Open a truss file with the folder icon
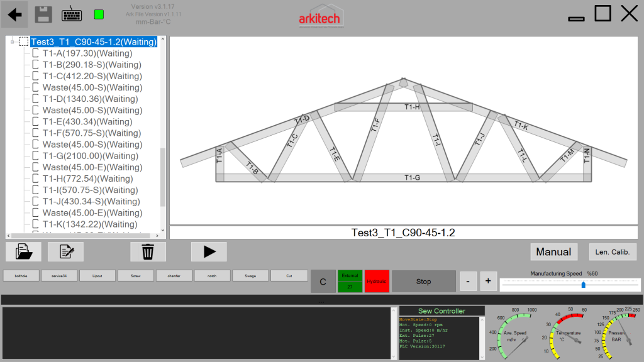The width and height of the screenshot is (644, 362). (x=23, y=251)
